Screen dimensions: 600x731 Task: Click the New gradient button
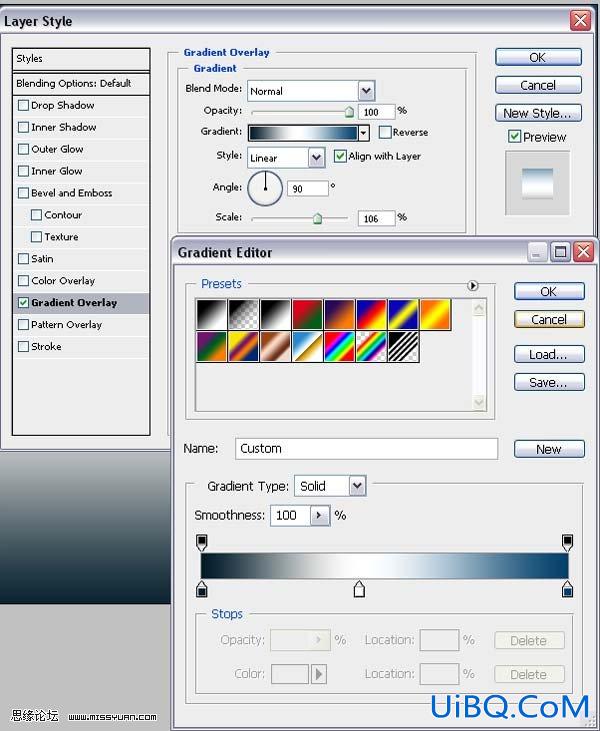549,449
